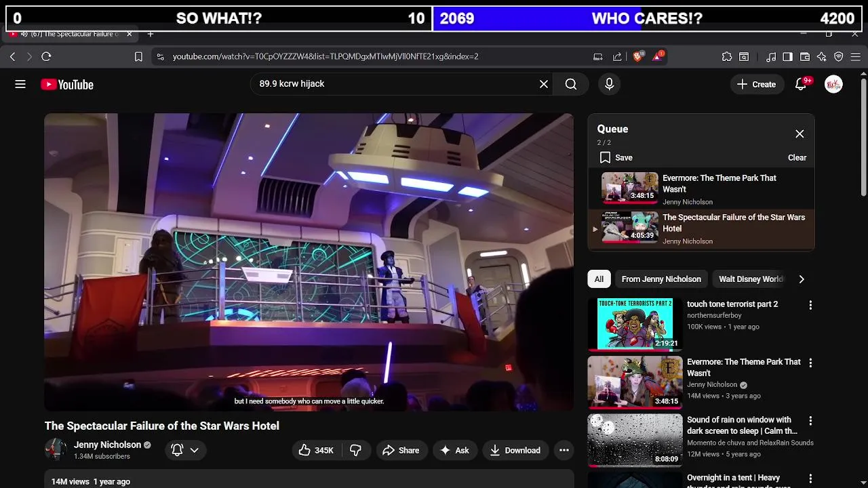Image resolution: width=868 pixels, height=488 pixels.
Task: Open northernsurferboy channel link
Action: [714, 315]
